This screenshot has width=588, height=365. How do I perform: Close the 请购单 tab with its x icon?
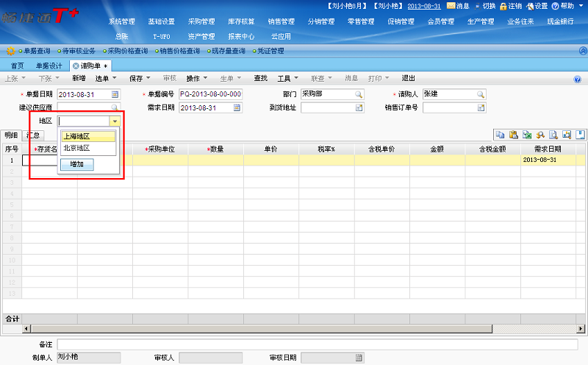pos(76,65)
